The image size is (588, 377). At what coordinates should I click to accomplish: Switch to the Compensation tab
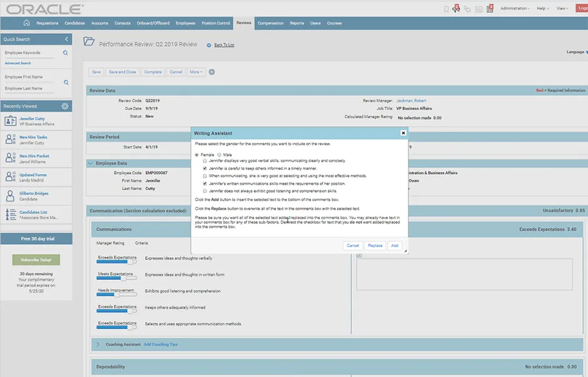tap(270, 22)
